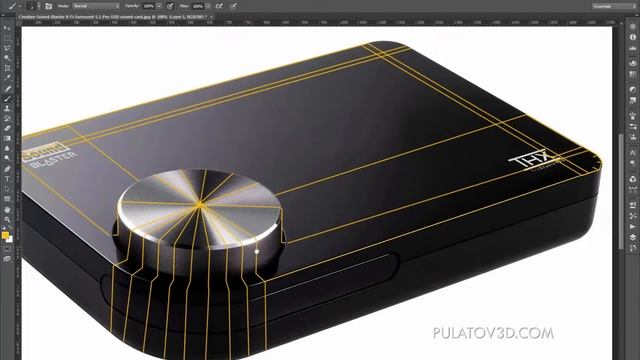
Task: Click the white background color swatch
Action: pos(9,239)
